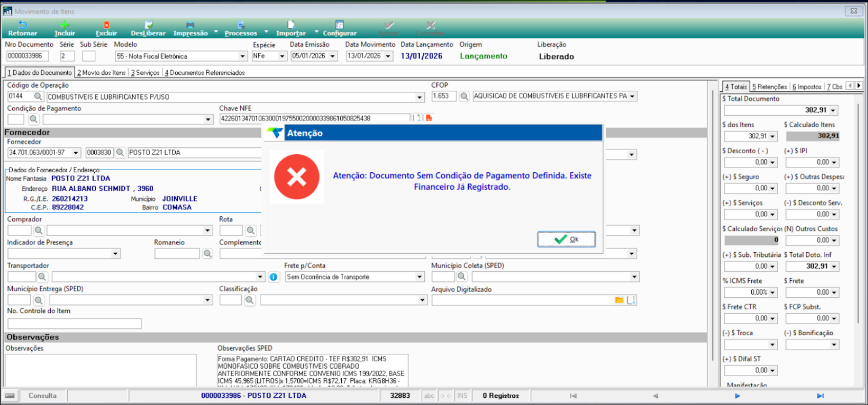Click magnifier beside Código de Operação 0144
Screen dimensions: 868x405
pos(38,96)
